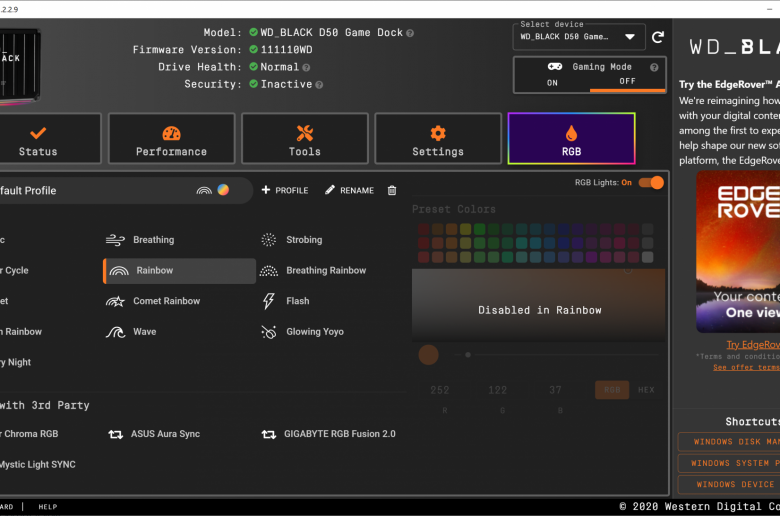
Task: Open the Windows Device shortcut
Action: (729, 484)
